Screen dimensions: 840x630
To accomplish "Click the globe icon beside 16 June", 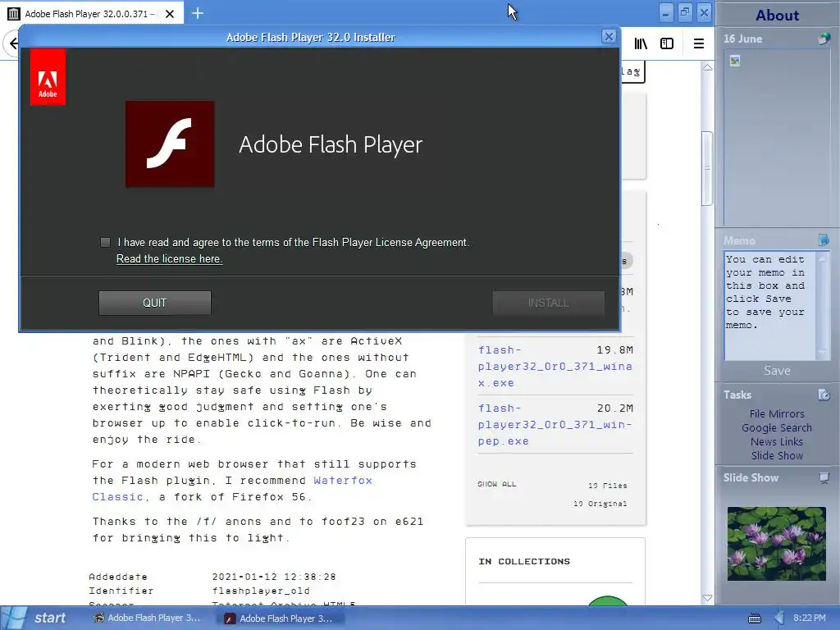I will (x=824, y=39).
